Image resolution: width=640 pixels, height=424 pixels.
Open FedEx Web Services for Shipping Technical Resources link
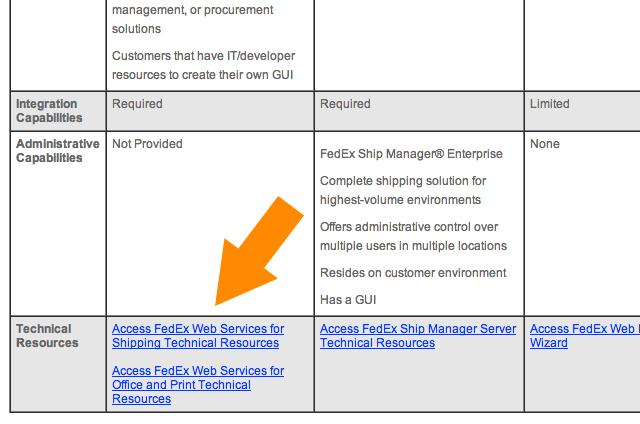tap(198, 336)
